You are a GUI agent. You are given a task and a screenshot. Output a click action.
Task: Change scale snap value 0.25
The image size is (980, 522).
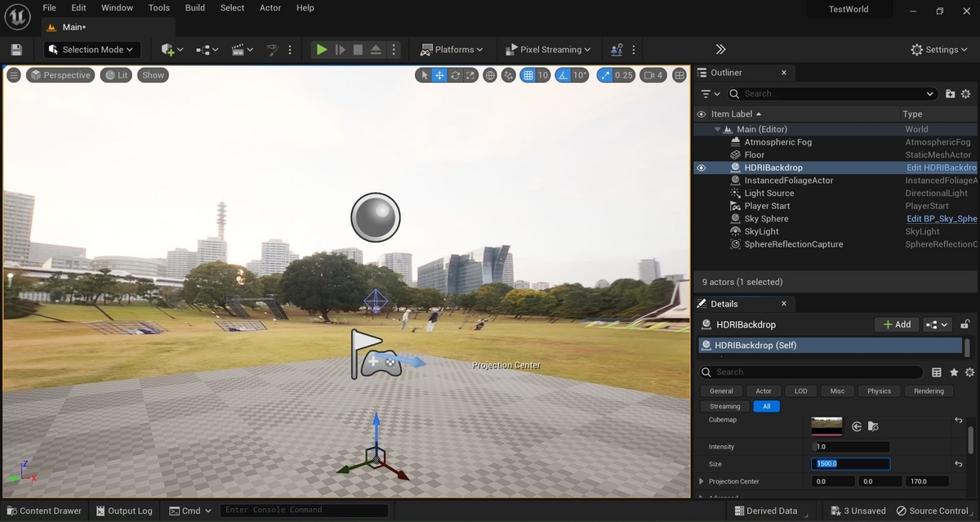coord(624,75)
